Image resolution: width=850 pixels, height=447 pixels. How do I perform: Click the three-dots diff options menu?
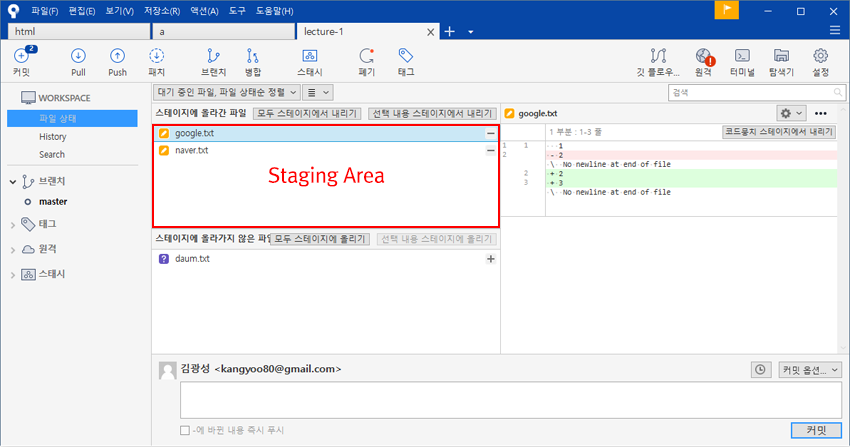(821, 113)
